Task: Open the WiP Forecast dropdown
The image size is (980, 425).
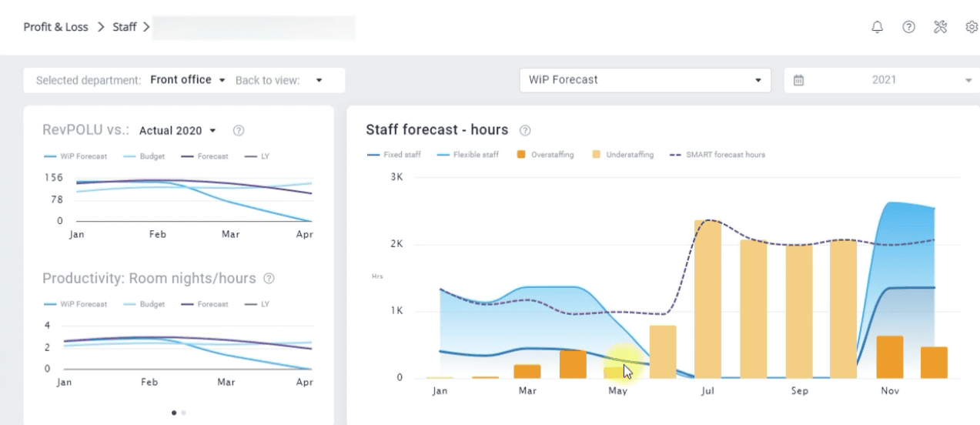Action: 644,80
